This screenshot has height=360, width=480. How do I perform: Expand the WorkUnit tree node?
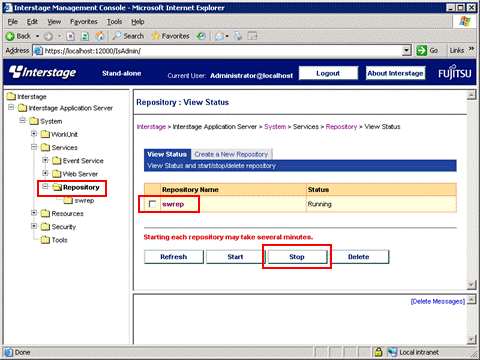[x=34, y=134]
